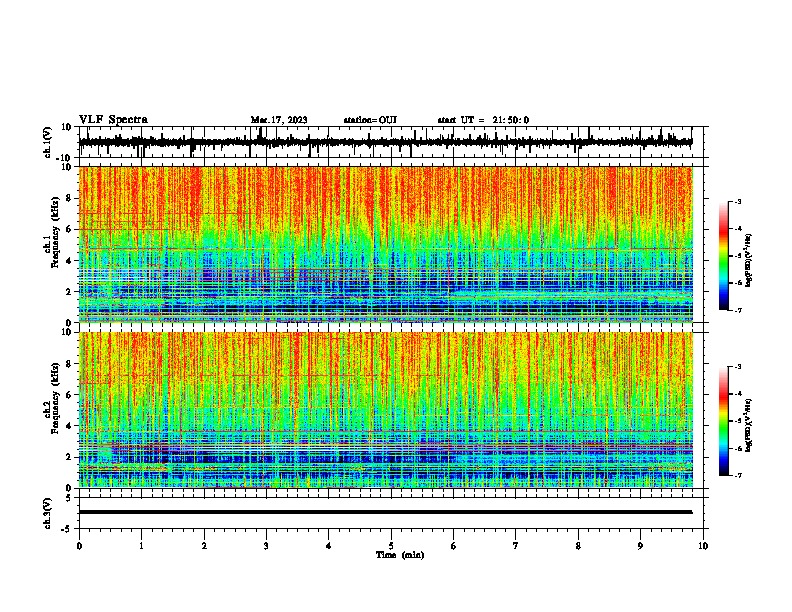Image resolution: width=792 pixels, height=612 pixels.
Task: Click the ch.1 color bar log(PSD) units label
Action: (749, 261)
